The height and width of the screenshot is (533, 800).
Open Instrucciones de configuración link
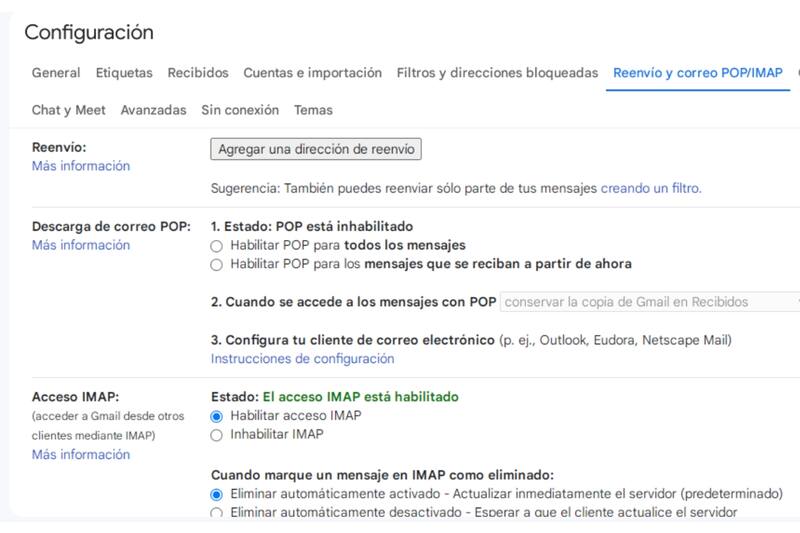(302, 358)
